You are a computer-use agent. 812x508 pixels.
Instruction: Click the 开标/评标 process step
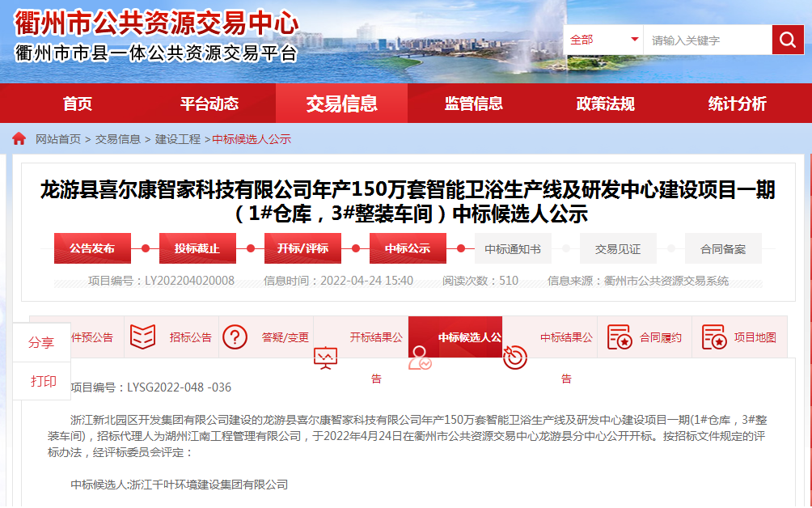click(302, 248)
